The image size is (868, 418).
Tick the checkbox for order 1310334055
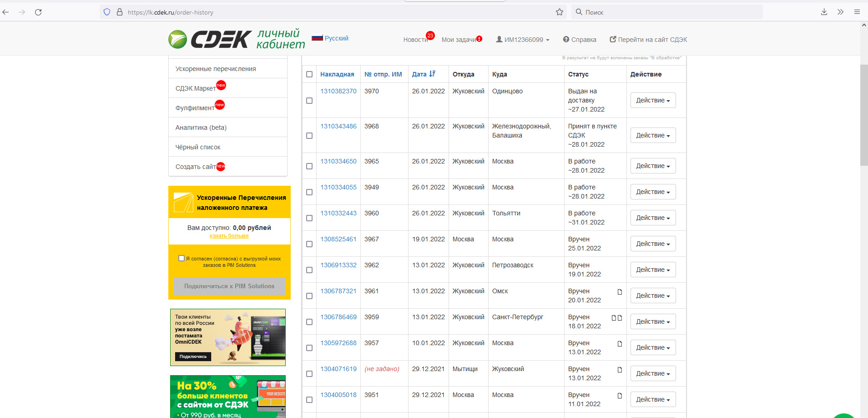click(309, 192)
